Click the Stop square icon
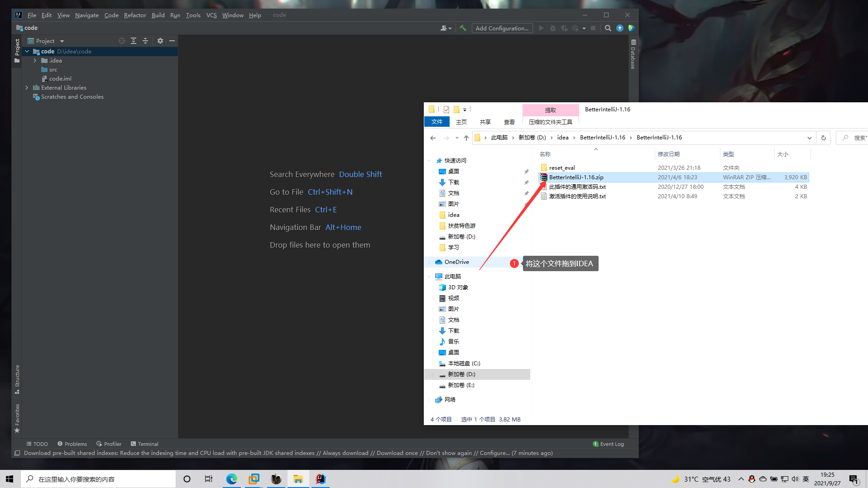This screenshot has width=868, height=488. pos(593,28)
